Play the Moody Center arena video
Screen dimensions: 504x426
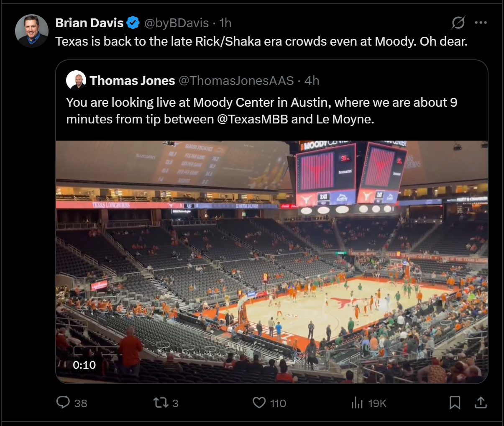[272, 262]
